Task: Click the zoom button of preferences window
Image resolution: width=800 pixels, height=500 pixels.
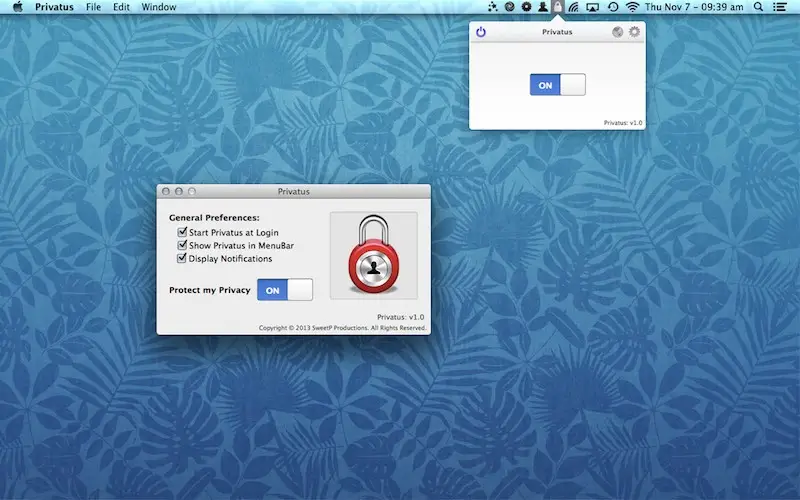Action: [192, 191]
